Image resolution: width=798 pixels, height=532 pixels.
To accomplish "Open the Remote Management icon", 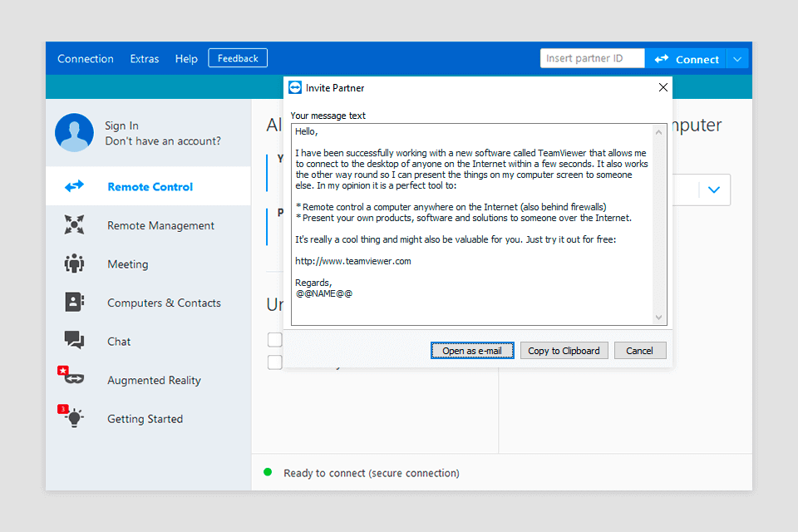I will [x=74, y=224].
